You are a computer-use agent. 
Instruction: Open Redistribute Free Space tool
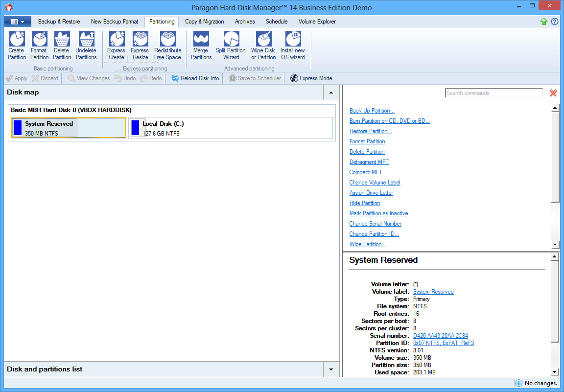(167, 46)
